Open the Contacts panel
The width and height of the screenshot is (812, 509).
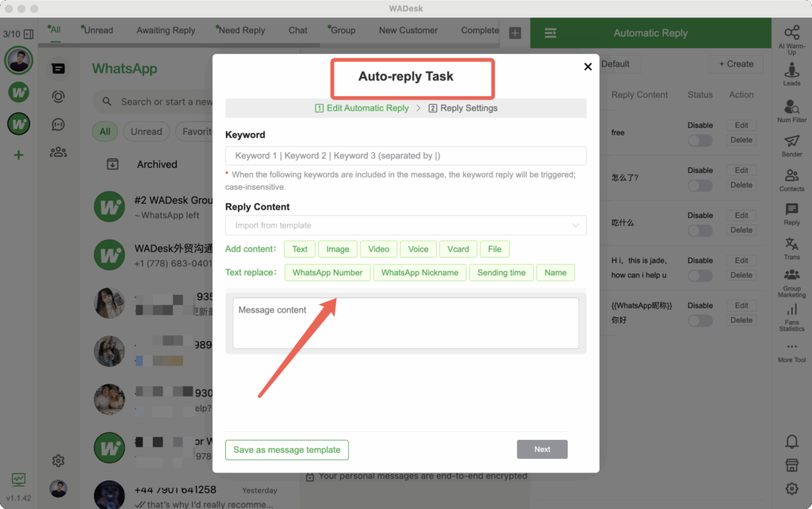tap(791, 181)
